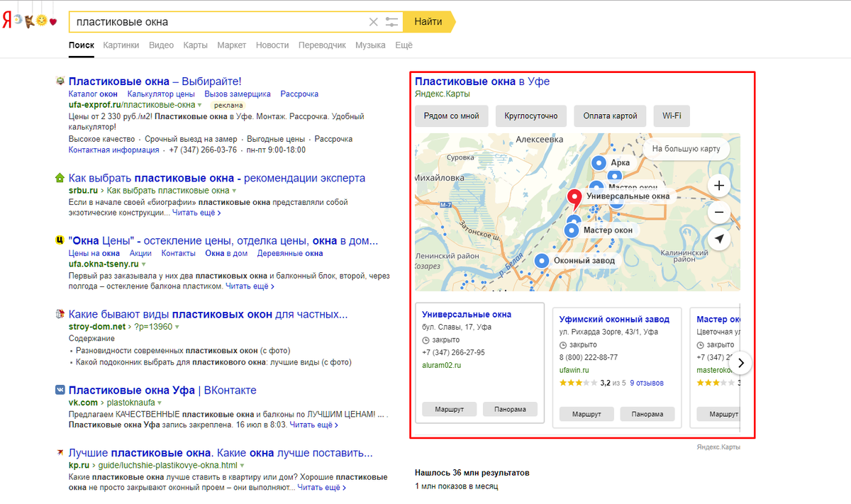This screenshot has height=504, width=851.
Task: Click Панорама on Универсальные окна card
Action: tap(511, 409)
